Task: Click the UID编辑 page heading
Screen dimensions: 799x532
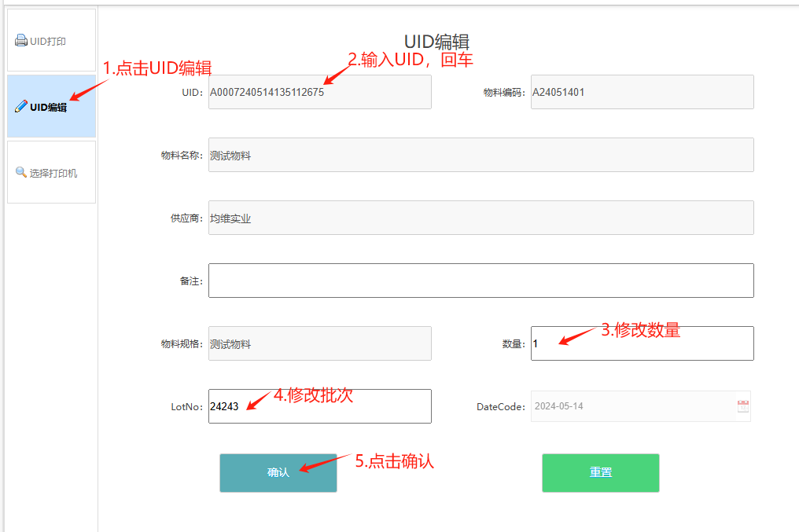Action: click(x=436, y=42)
